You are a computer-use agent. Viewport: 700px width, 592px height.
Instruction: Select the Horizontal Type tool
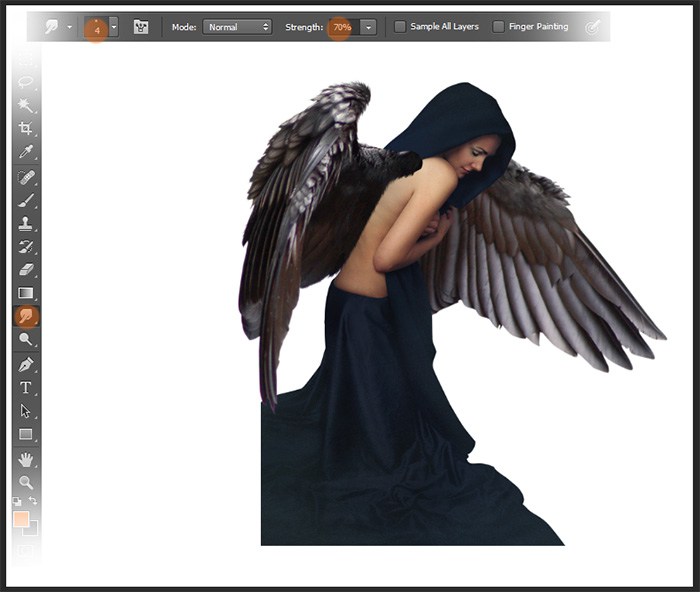25,387
